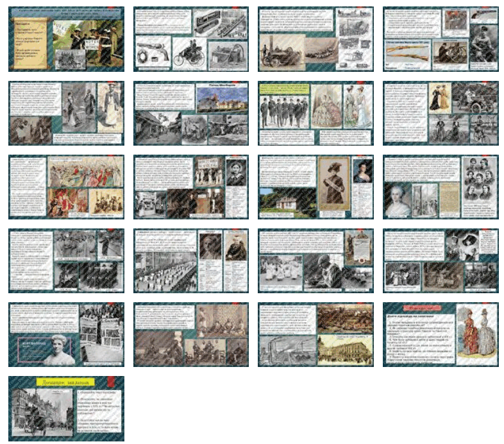Image resolution: width=504 pixels, height=444 pixels.
Task: Select the slide with factory smokestacks drawing
Action: [x=315, y=334]
